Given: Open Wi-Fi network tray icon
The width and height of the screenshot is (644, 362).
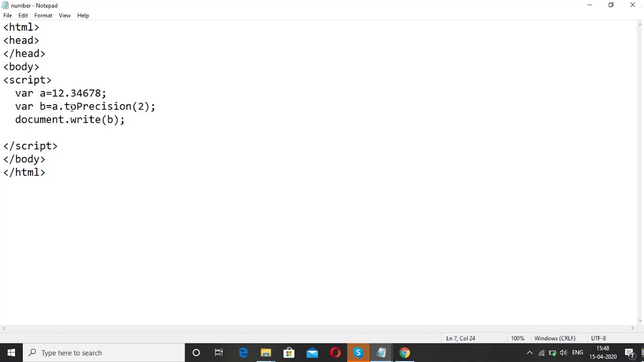Looking at the screenshot, I should click(x=541, y=353).
